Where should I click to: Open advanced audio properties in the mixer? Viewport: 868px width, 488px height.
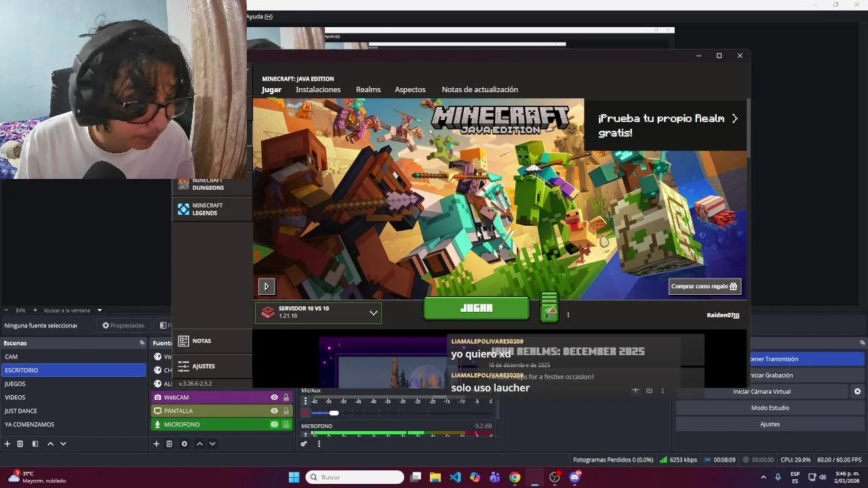point(304,444)
